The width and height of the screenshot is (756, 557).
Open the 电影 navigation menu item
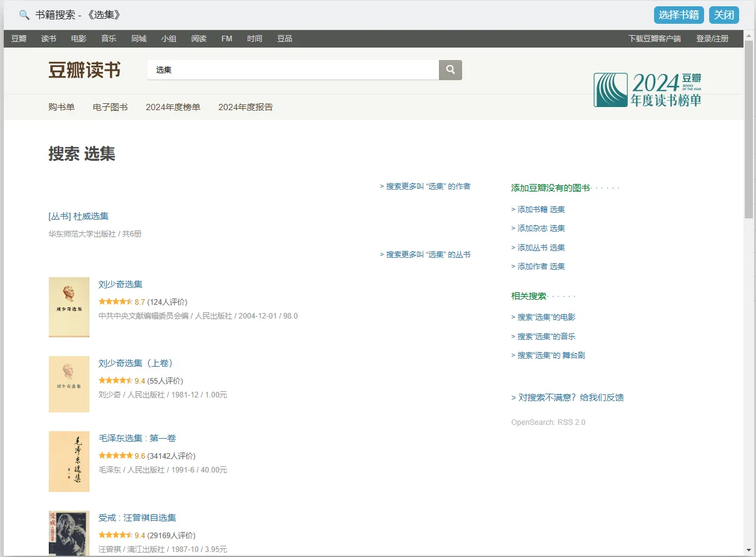(x=78, y=38)
